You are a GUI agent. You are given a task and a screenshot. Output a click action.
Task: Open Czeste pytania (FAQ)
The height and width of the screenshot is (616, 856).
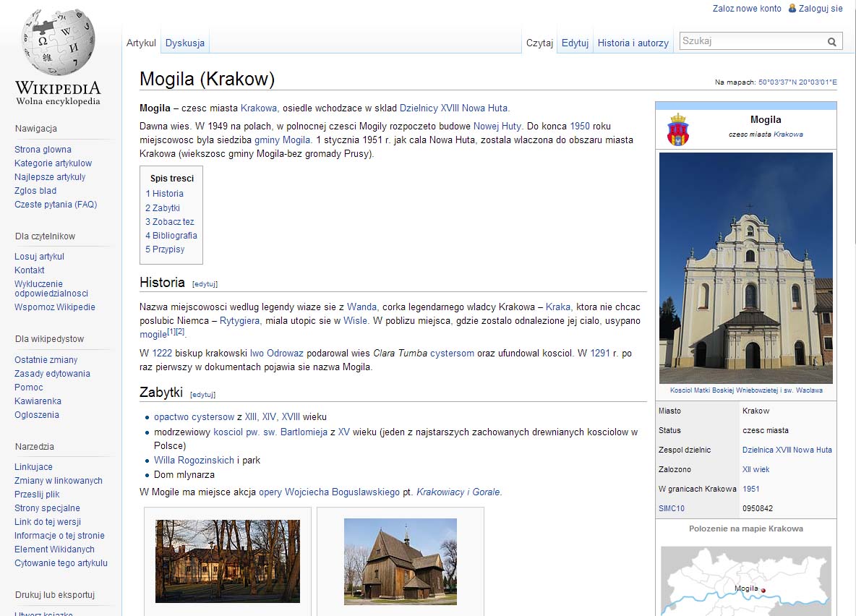coord(56,204)
